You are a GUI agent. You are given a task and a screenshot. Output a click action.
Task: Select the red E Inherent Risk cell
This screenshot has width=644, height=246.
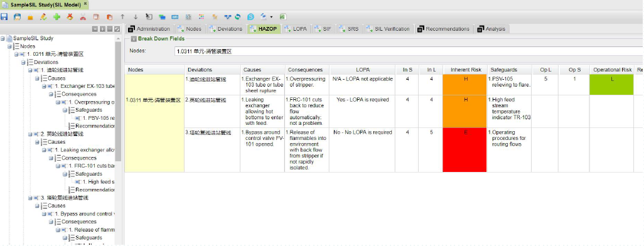(x=465, y=150)
